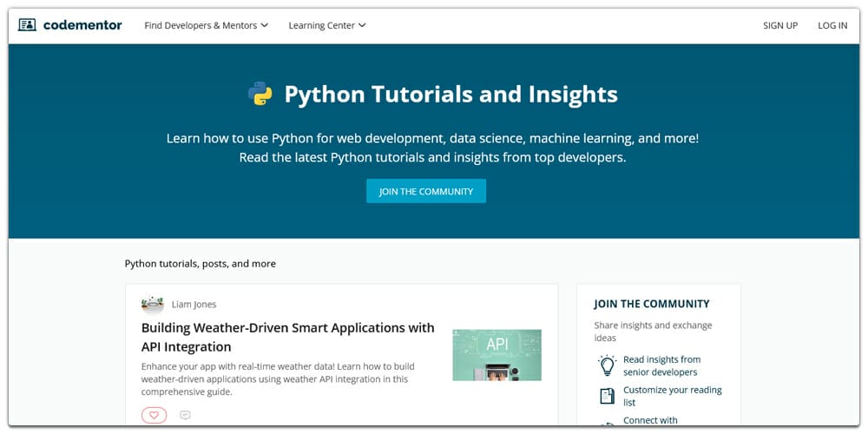Click the JOIN THE COMMUNITY sidebar heading
868x434 pixels.
click(x=652, y=304)
